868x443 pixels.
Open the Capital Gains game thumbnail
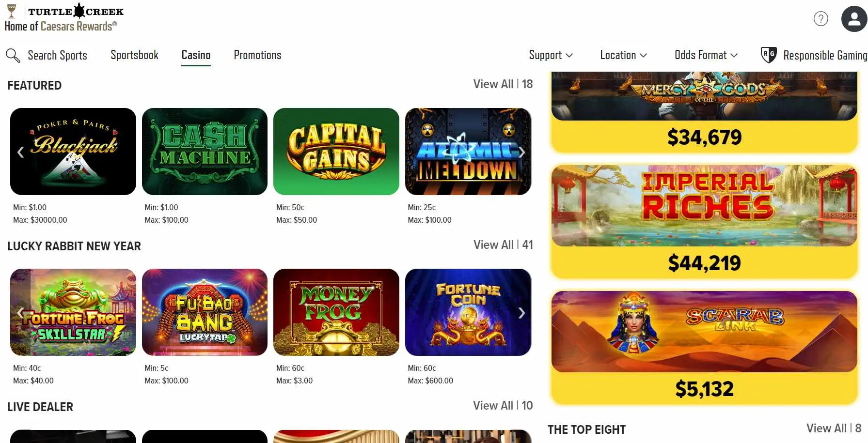[x=336, y=152]
